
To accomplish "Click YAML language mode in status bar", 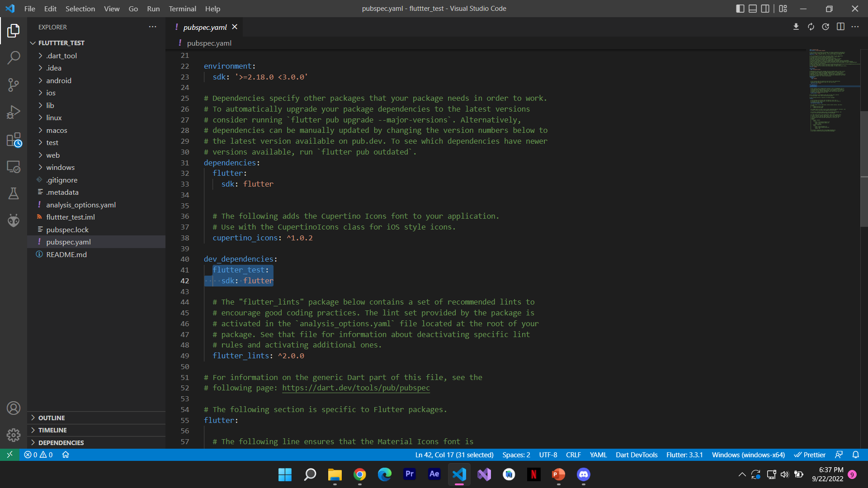I will (598, 455).
